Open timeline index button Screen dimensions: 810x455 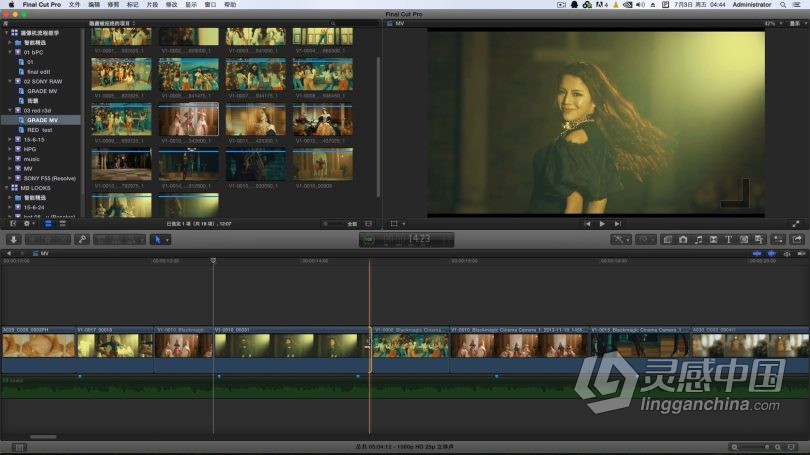tap(20, 447)
